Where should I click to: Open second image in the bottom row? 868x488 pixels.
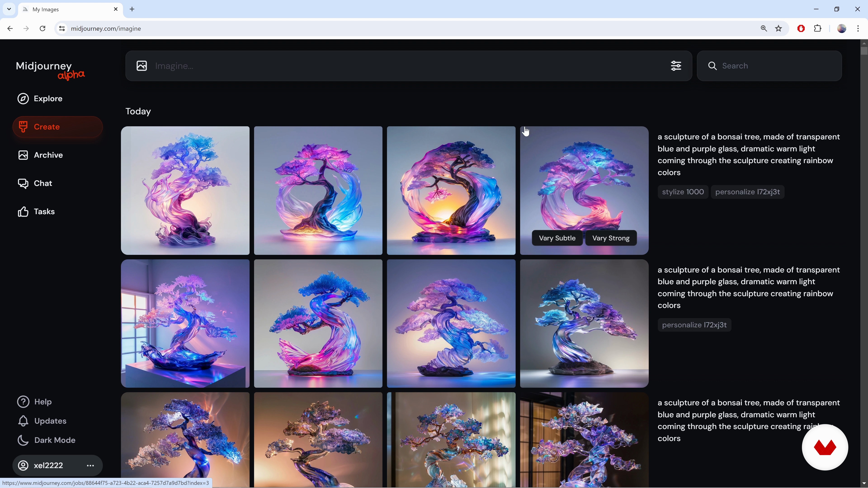(x=318, y=440)
